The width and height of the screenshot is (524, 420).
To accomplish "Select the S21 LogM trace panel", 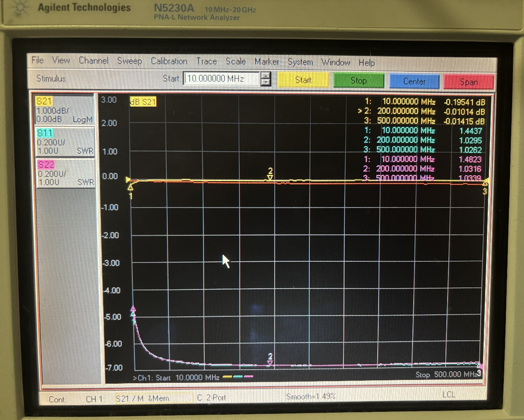I will coord(64,110).
